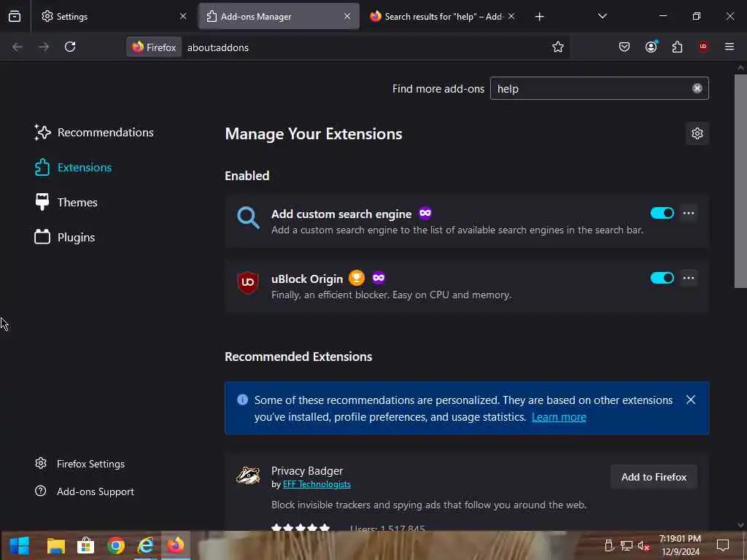Close the Settings tab

[x=183, y=16]
